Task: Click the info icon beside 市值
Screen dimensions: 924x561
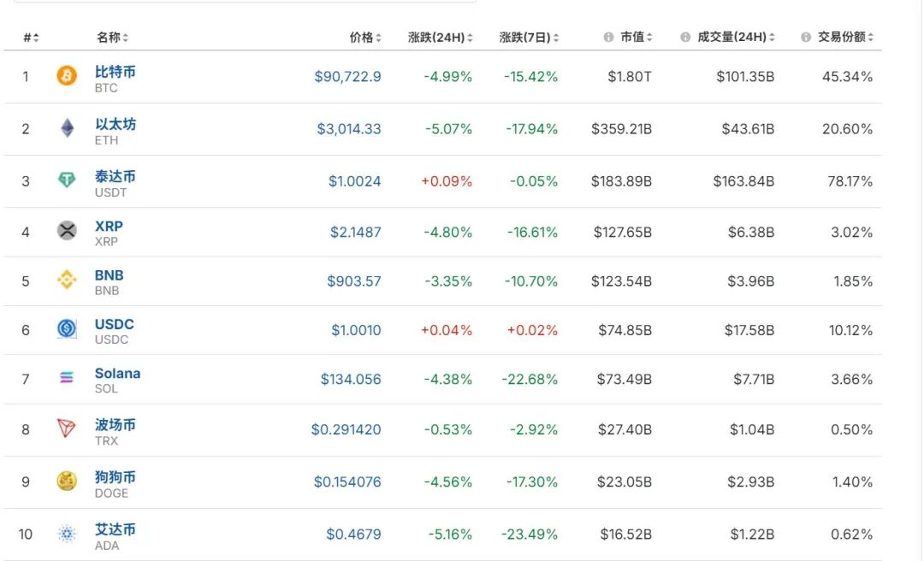Action: (608, 38)
